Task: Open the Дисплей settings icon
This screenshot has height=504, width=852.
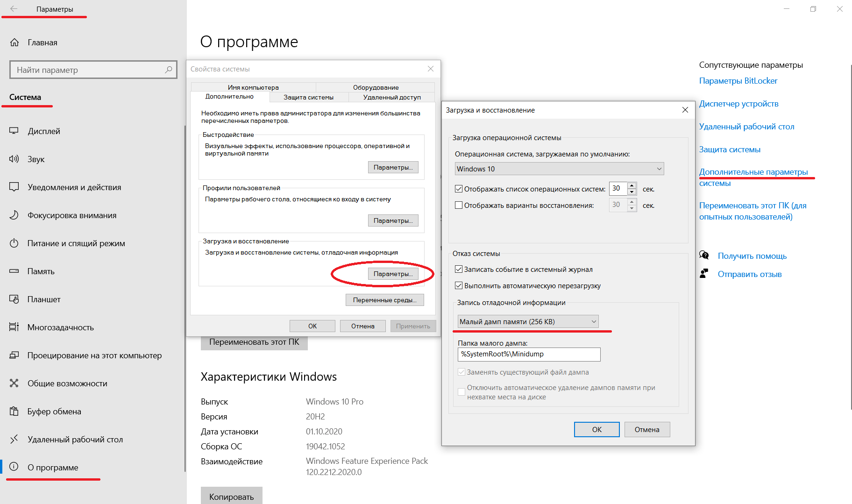Action: click(14, 131)
